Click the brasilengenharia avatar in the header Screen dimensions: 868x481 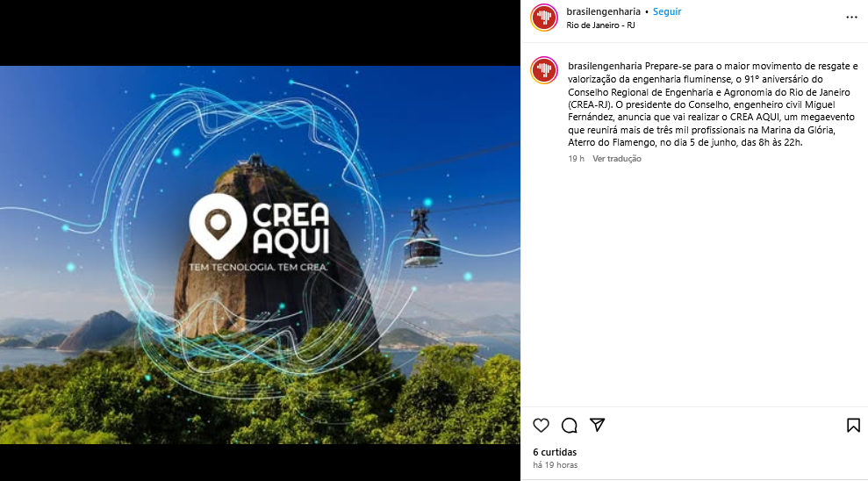[544, 18]
